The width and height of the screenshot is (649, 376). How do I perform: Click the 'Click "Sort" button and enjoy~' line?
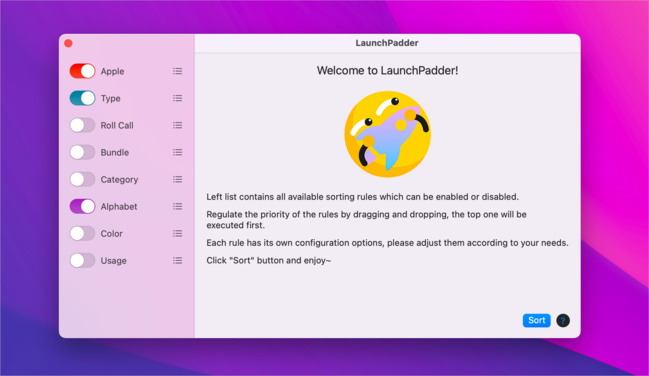pyautogui.click(x=269, y=260)
